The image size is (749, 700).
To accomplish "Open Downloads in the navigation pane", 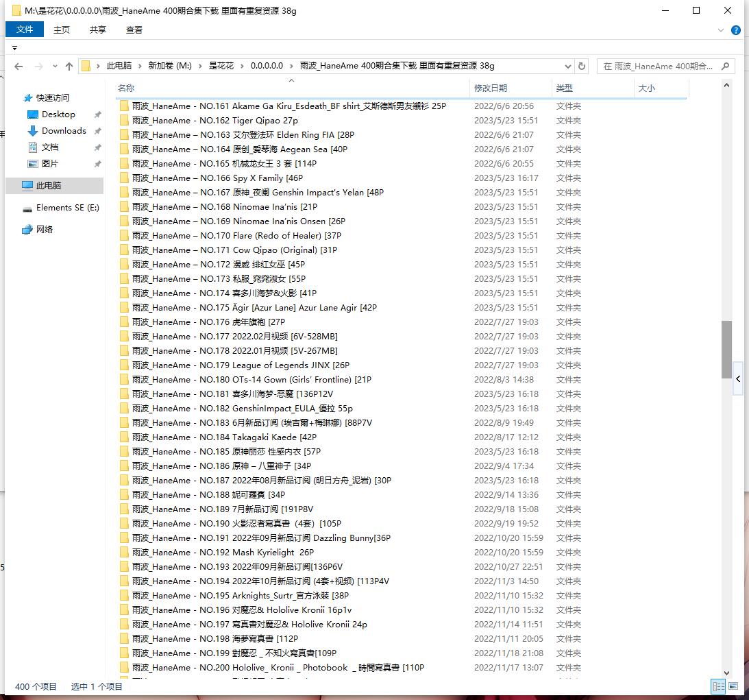I will tap(64, 130).
